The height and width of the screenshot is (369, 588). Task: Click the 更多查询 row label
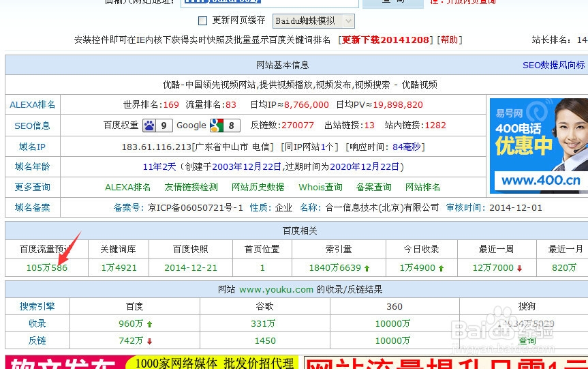[x=32, y=187]
